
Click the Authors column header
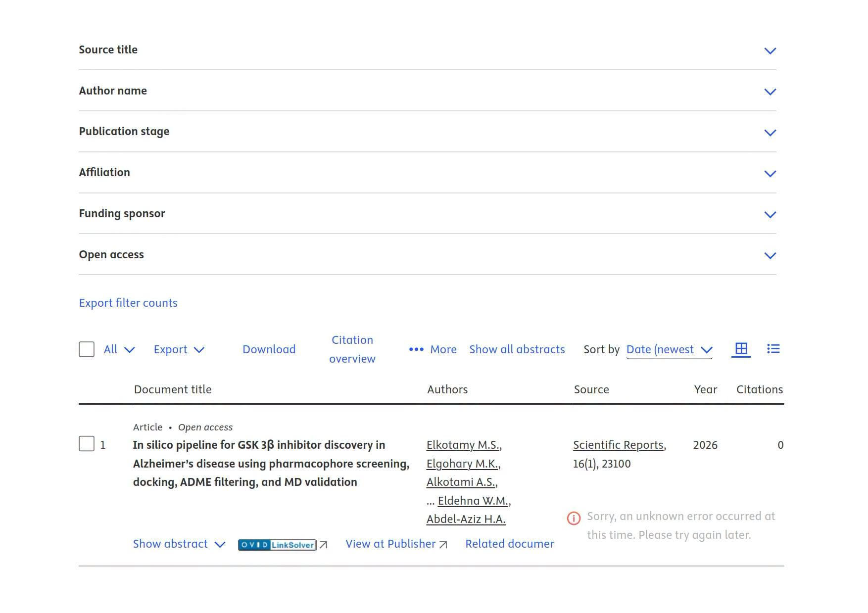point(447,390)
